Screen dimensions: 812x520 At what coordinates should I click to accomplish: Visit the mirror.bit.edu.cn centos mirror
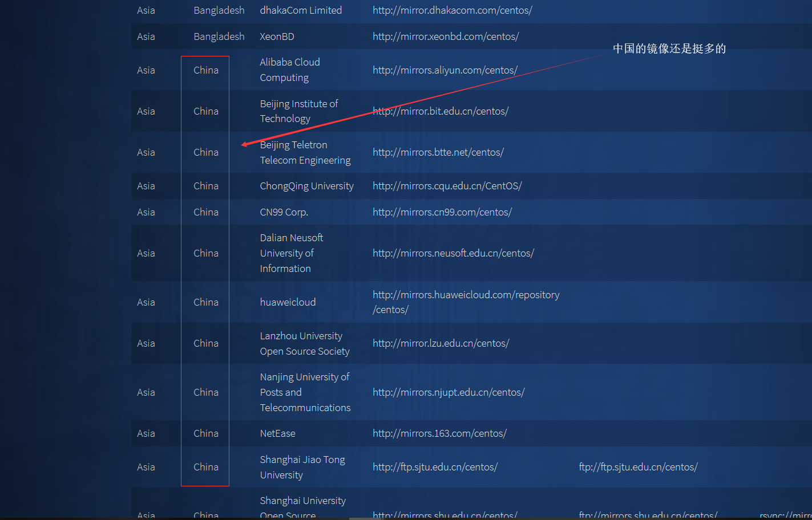[x=441, y=111]
